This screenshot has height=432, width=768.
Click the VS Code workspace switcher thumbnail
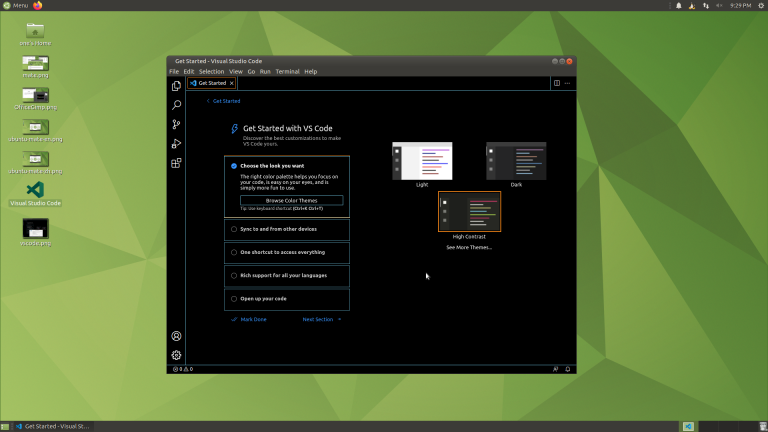[688, 427]
